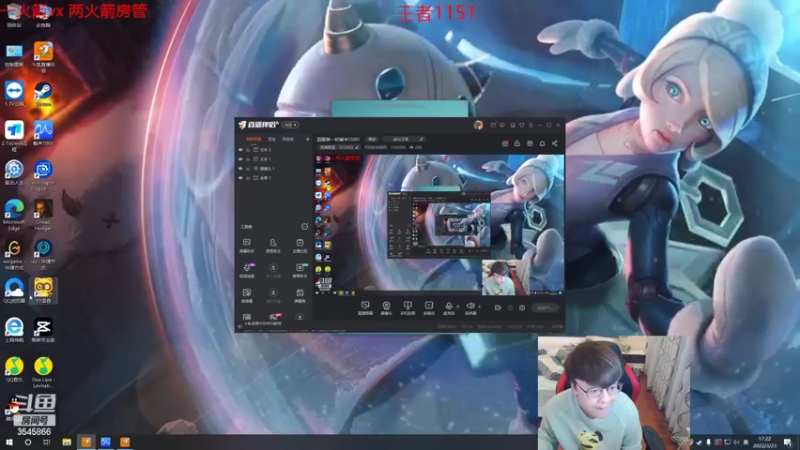The image size is (800, 450).
Task: Select the QQ browser desktop shortcut
Action: 14,291
